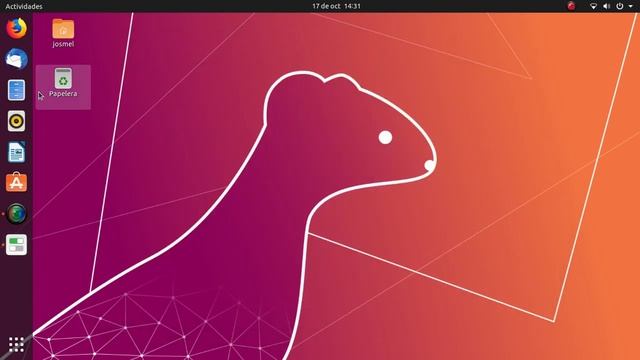Click the Actividades overview button
This screenshot has width=640, height=360.
(24, 6)
